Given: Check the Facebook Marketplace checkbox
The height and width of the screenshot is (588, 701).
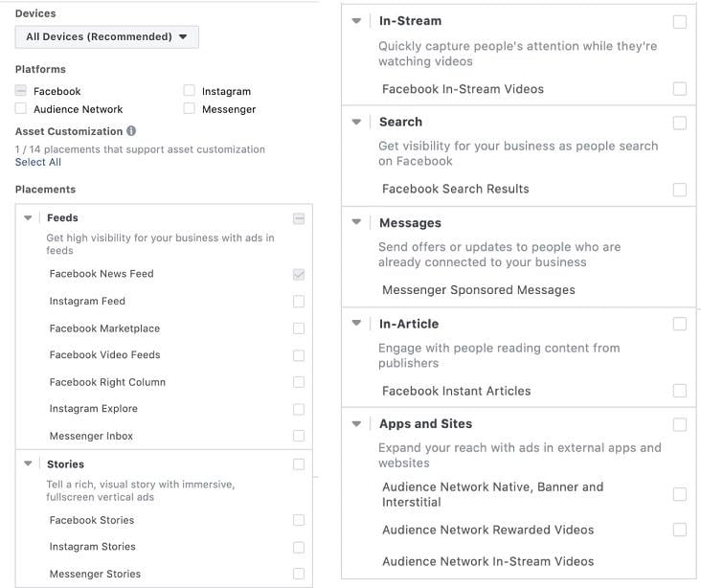Looking at the screenshot, I should point(299,328).
